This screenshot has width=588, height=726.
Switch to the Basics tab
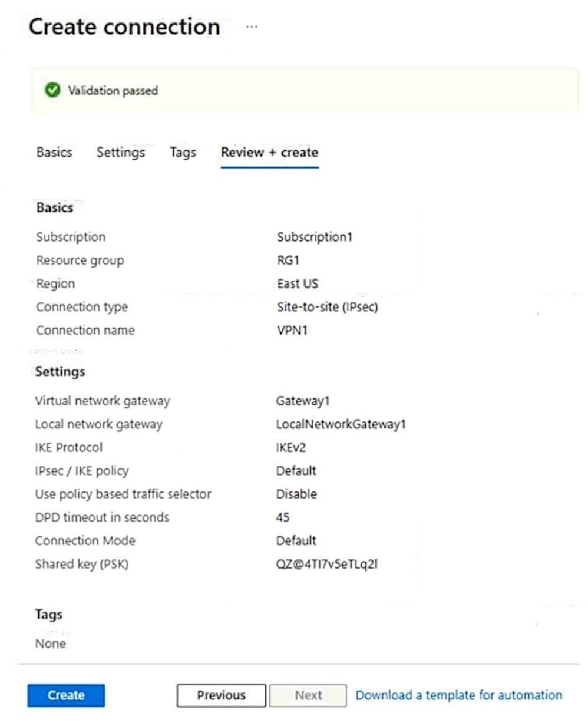tap(54, 153)
